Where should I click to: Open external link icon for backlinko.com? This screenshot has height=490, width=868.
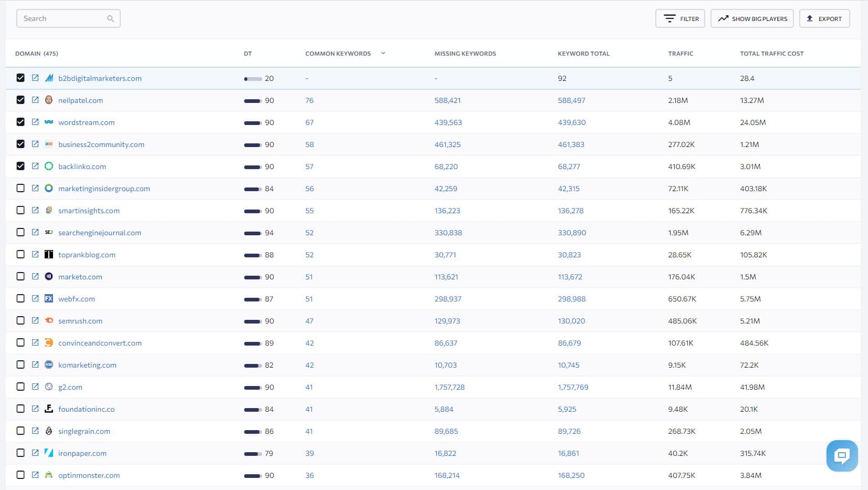pyautogui.click(x=35, y=166)
